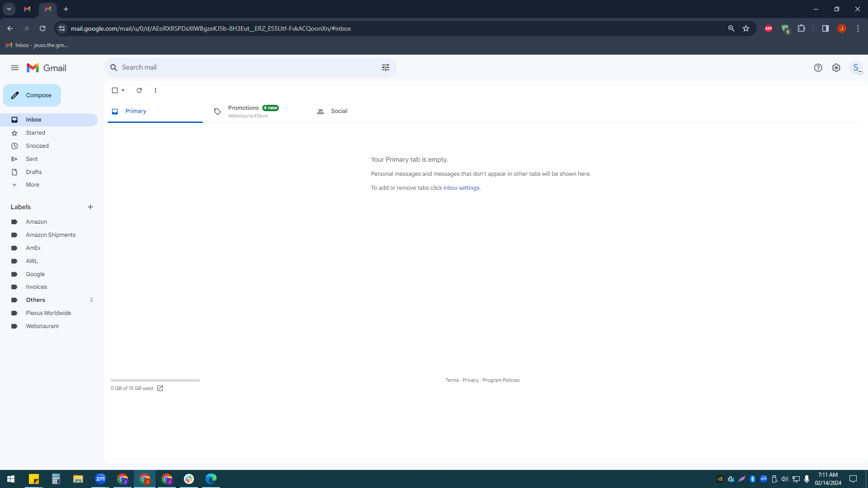Click the green shield extension icon

(x=785, y=29)
